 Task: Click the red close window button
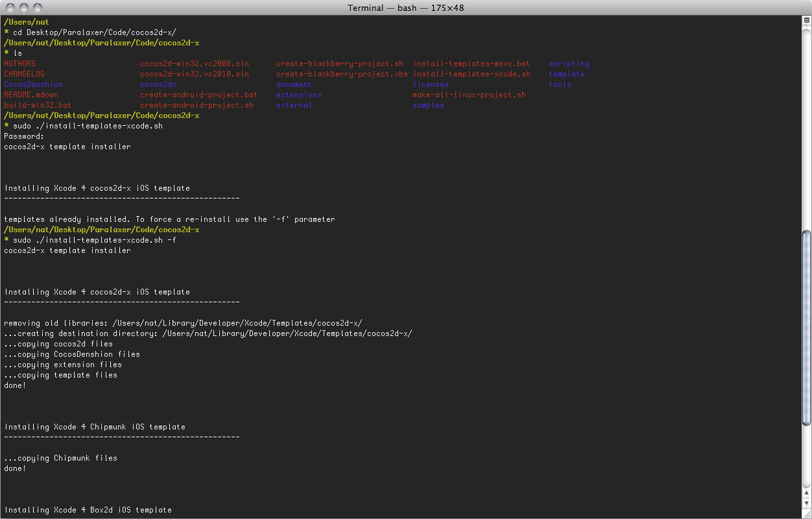(10, 8)
